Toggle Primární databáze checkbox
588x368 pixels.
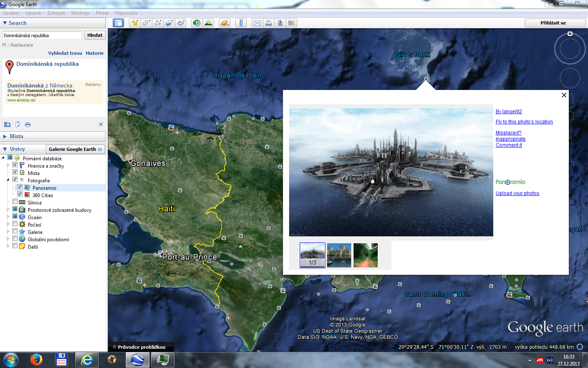point(10,158)
